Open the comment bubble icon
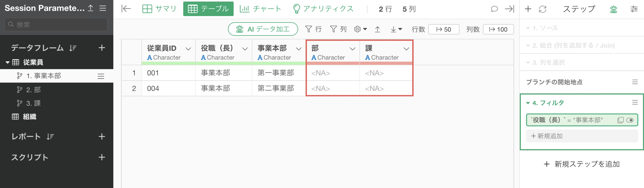 tap(494, 9)
